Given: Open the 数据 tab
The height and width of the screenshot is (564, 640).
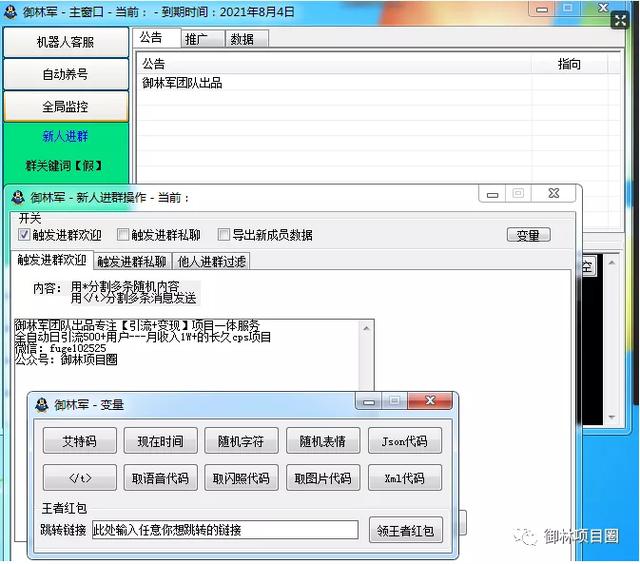Looking at the screenshot, I should point(241,39).
